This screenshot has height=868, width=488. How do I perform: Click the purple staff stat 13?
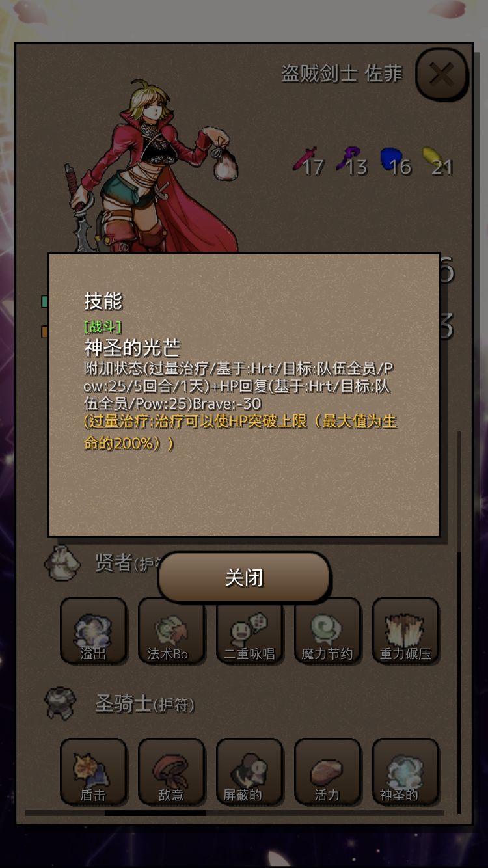click(353, 163)
